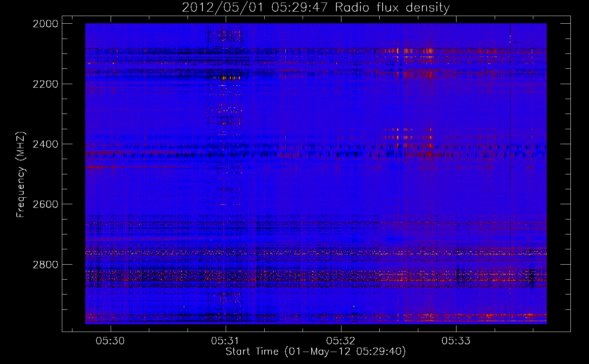Select the 2200 frequency axis label

(46, 84)
